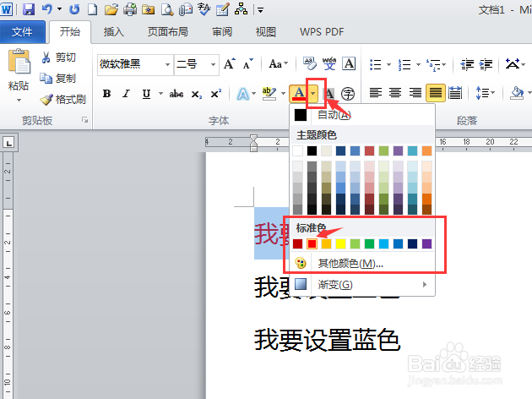Click the distributed alignment icon

455,93
